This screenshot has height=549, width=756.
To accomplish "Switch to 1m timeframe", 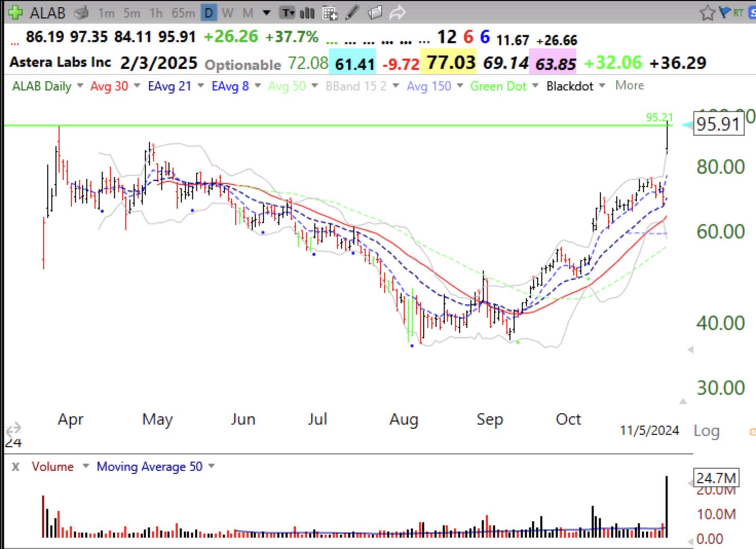I will 106,13.
